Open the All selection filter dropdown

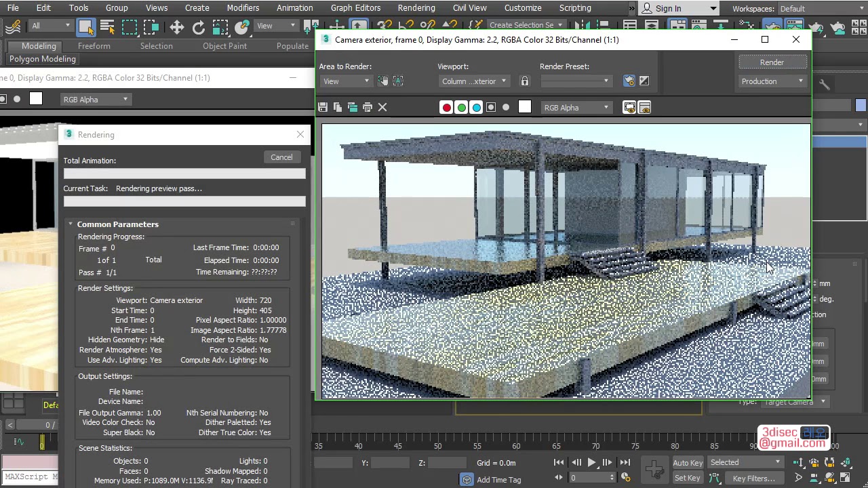[50, 26]
